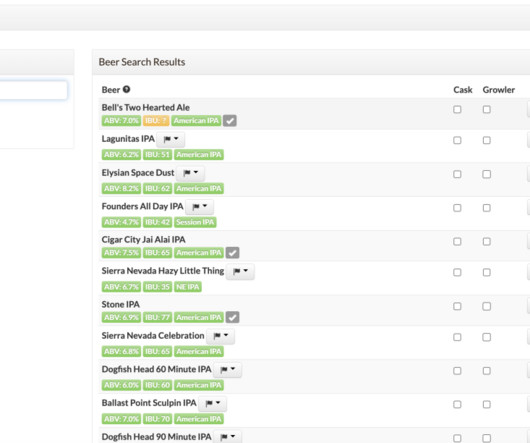The height and width of the screenshot is (443, 530).
Task: Open the flag dropdown for Sierra Nevada Celebration
Action: click(x=221, y=336)
